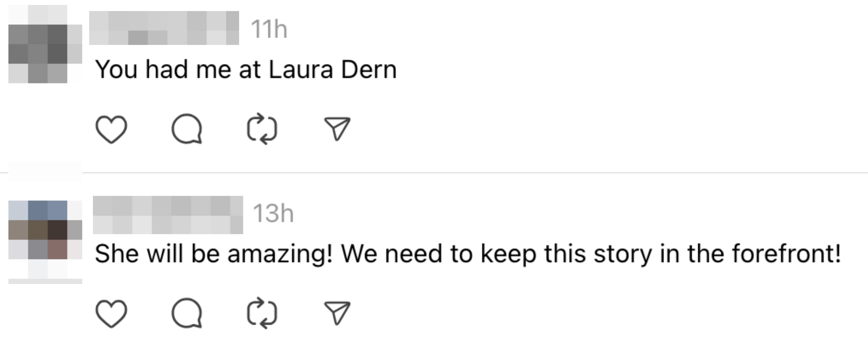Click the blurred username beside the 11h timestamp

coord(164,28)
